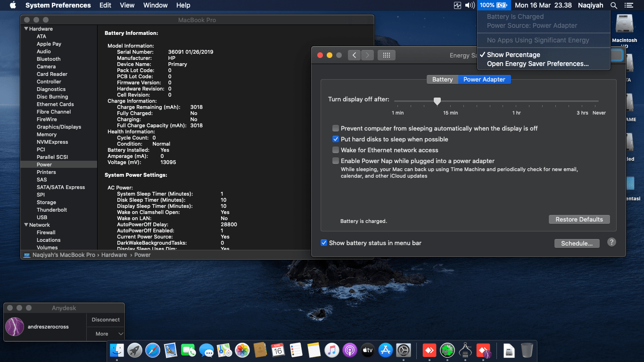This screenshot has width=644, height=362.
Task: Enable Wake for Ethernet network access
Action: [336, 150]
